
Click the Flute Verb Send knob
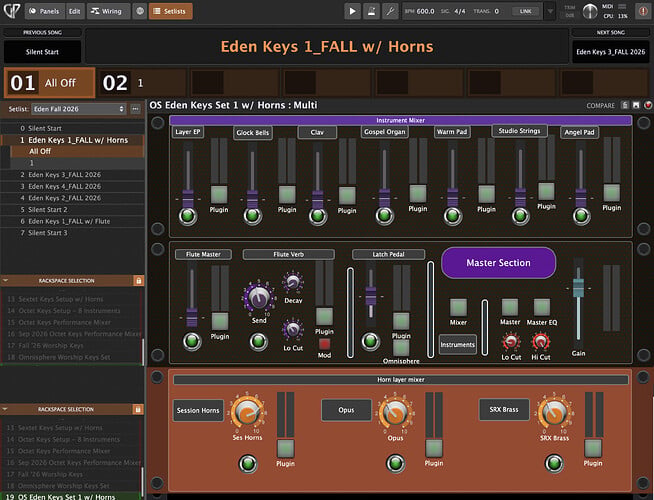coord(259,296)
